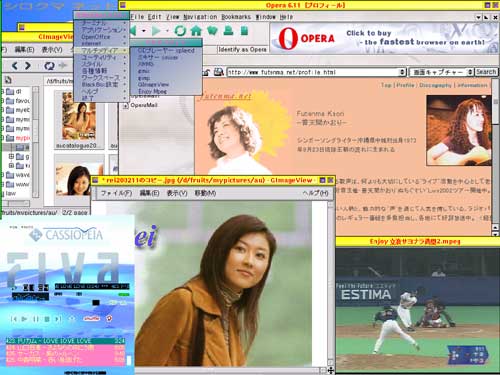Select GImageView in the multimedia submenu
This screenshot has height=375, width=500.
[153, 85]
